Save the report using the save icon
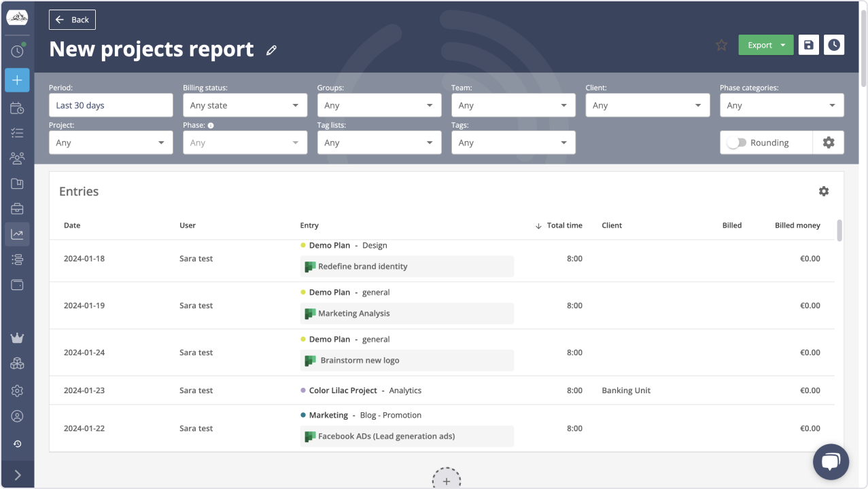 (x=808, y=44)
